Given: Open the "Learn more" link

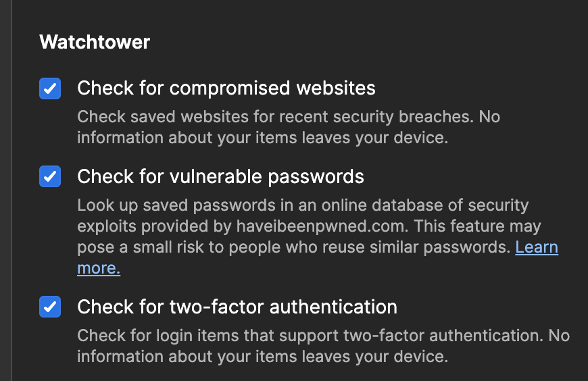Looking at the screenshot, I should click(536, 247).
